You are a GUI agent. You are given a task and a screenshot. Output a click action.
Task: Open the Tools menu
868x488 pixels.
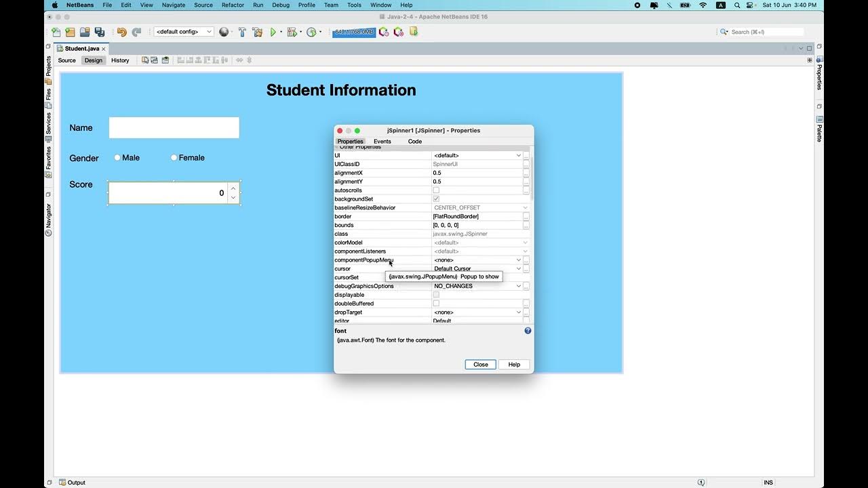tap(354, 5)
